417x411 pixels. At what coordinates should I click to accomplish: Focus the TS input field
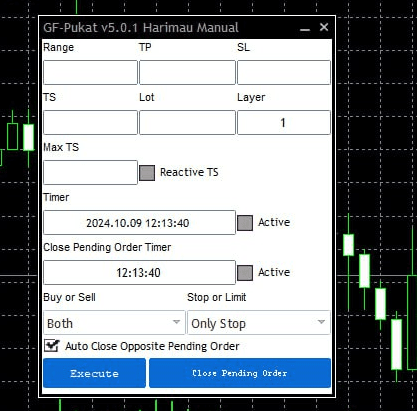pyautogui.click(x=90, y=122)
